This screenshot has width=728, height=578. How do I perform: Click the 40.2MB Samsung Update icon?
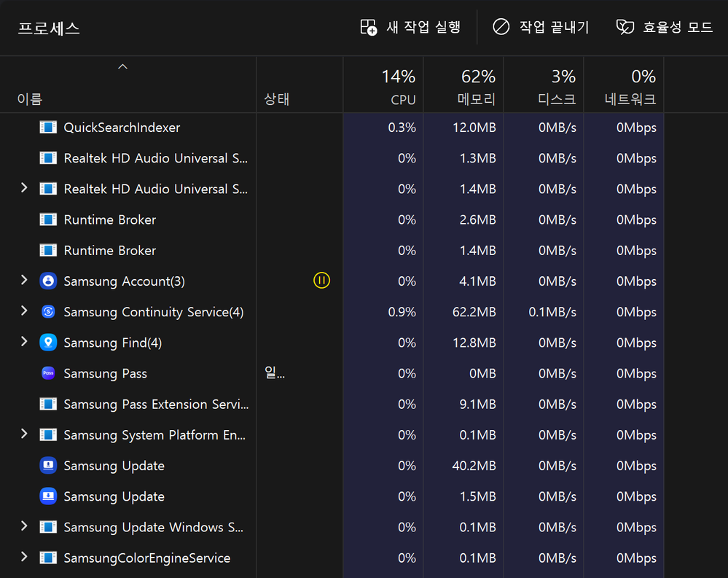[x=48, y=465]
